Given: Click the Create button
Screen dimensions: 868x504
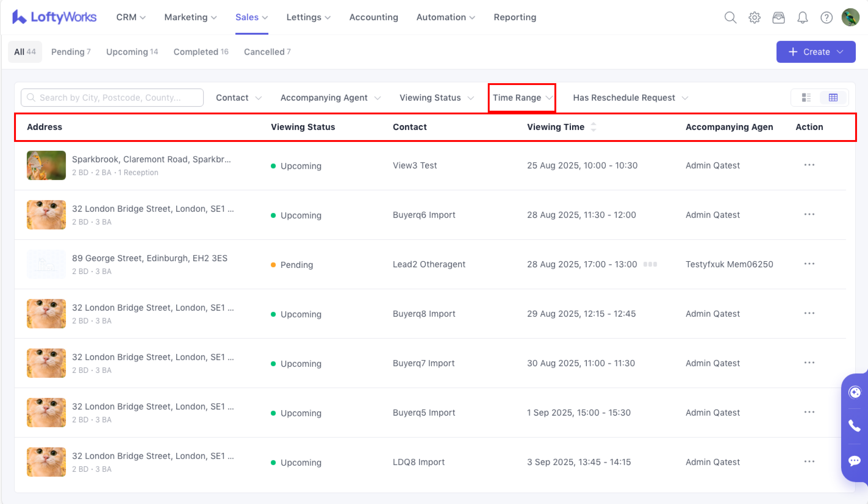Looking at the screenshot, I should 815,52.
